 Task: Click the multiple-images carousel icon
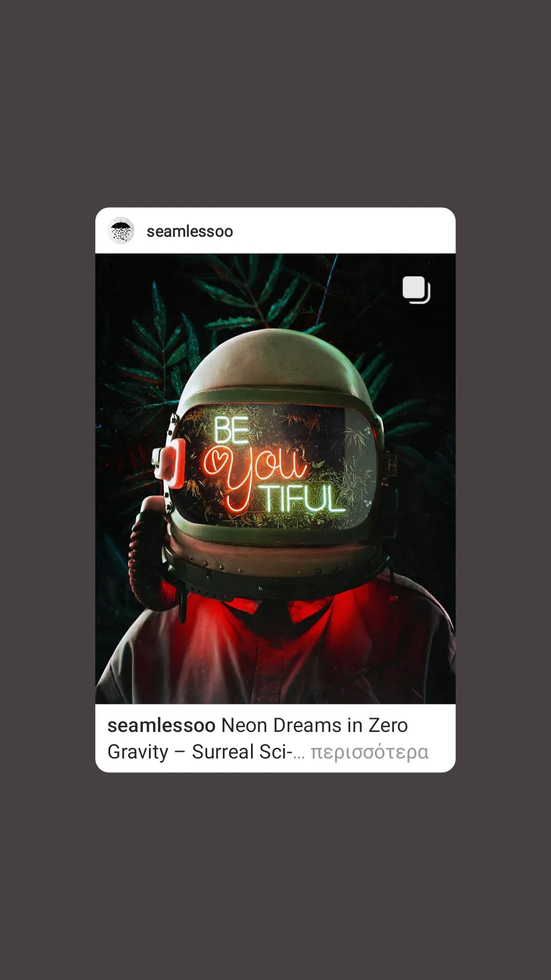(416, 289)
